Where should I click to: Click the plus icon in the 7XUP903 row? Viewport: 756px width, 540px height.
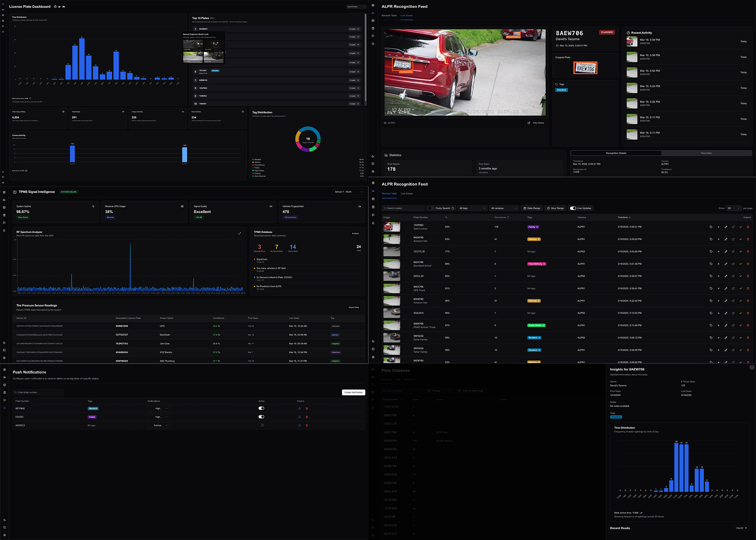coord(719,227)
